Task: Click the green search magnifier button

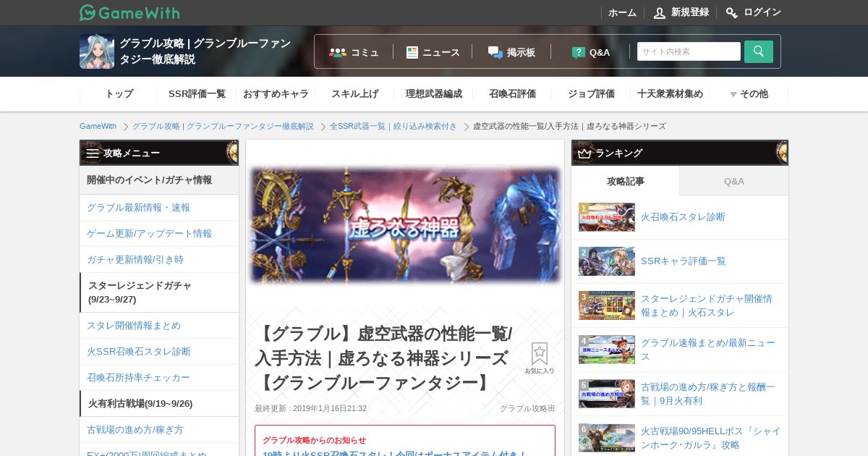Action: (x=759, y=51)
